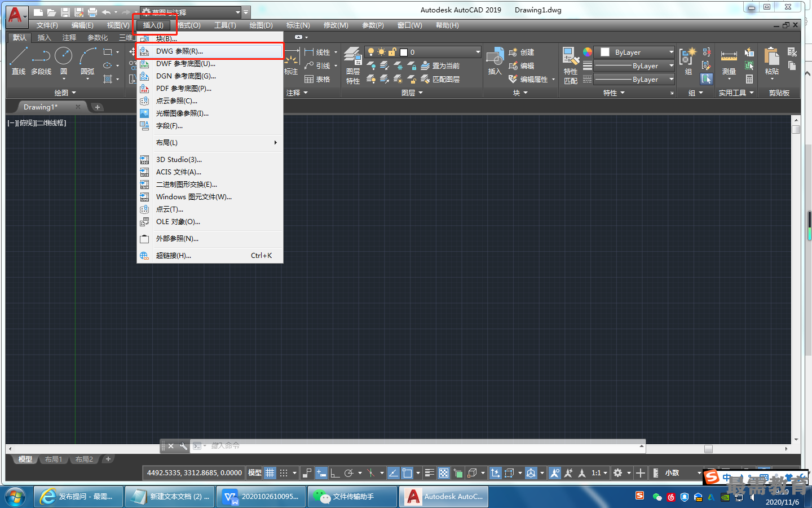Click the 特性匹配 match properties icon
The width and height of the screenshot is (812, 508).
570,56
